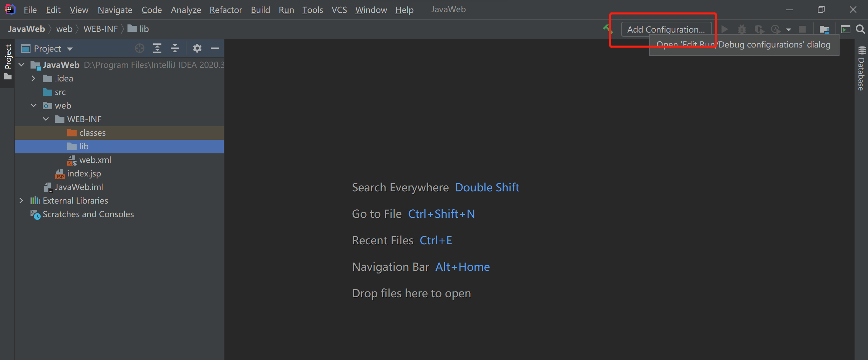The image size is (868, 360).
Task: Open the Code menu
Action: coord(152,10)
